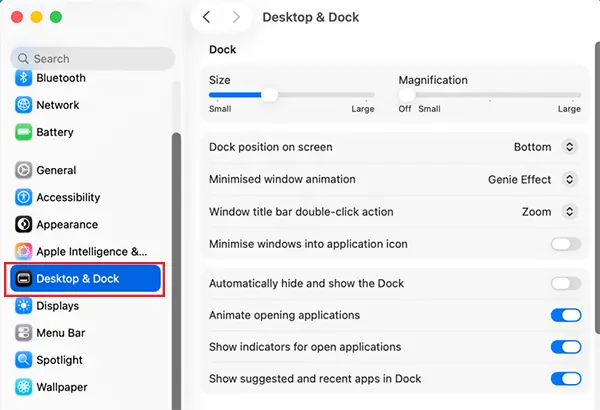The height and width of the screenshot is (410, 600).
Task: Click the Appearance icon
Action: tap(23, 224)
